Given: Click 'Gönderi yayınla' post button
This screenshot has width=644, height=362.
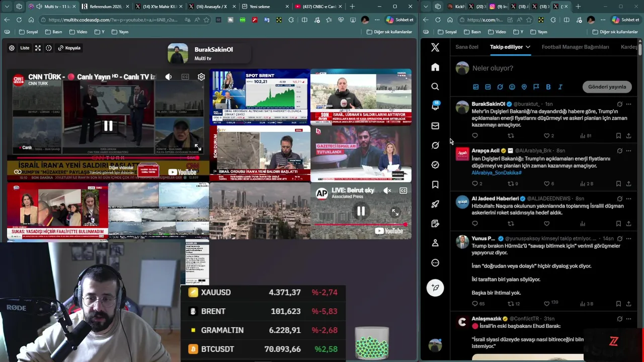Looking at the screenshot, I should [607, 87].
